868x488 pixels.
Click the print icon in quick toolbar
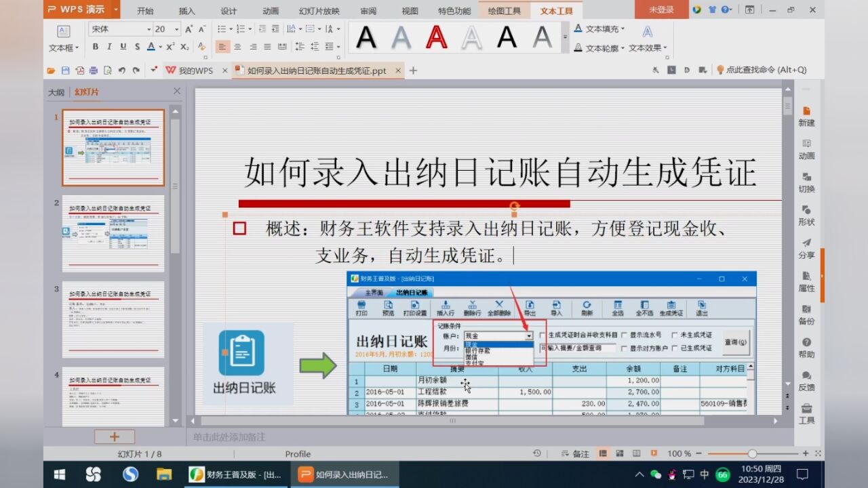(x=94, y=70)
